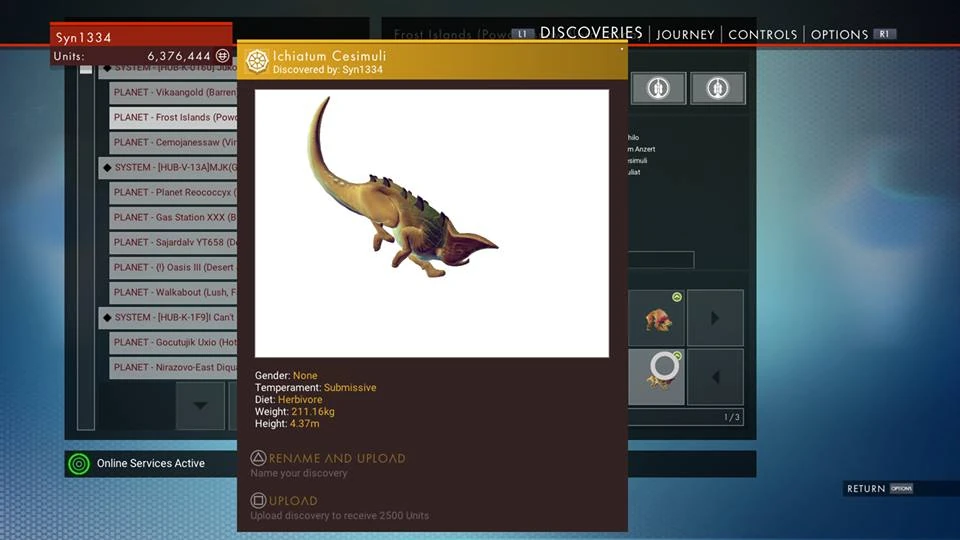The height and width of the screenshot is (540, 960).
Task: Click the uploaded check badge on orange creature
Action: point(677,297)
